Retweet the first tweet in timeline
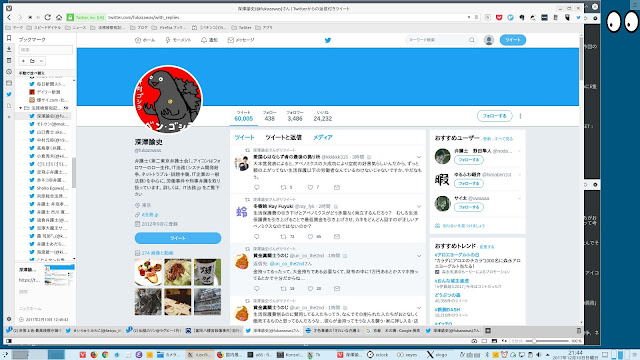Image resolution: width=640 pixels, height=360 pixels. pos(283,187)
